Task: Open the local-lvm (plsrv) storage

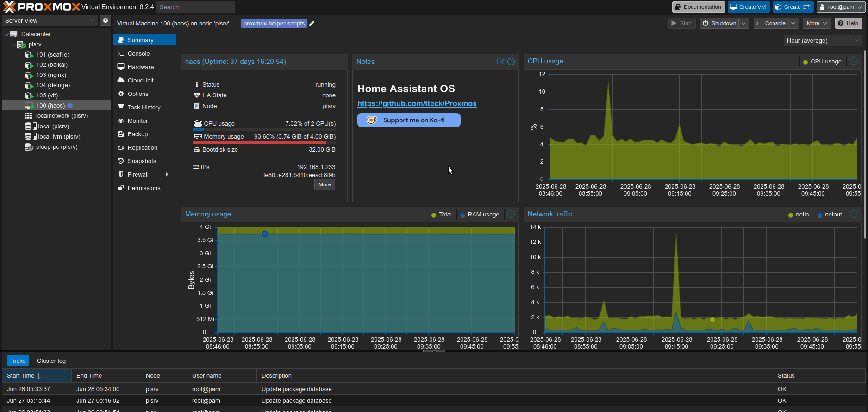Action: pos(59,137)
